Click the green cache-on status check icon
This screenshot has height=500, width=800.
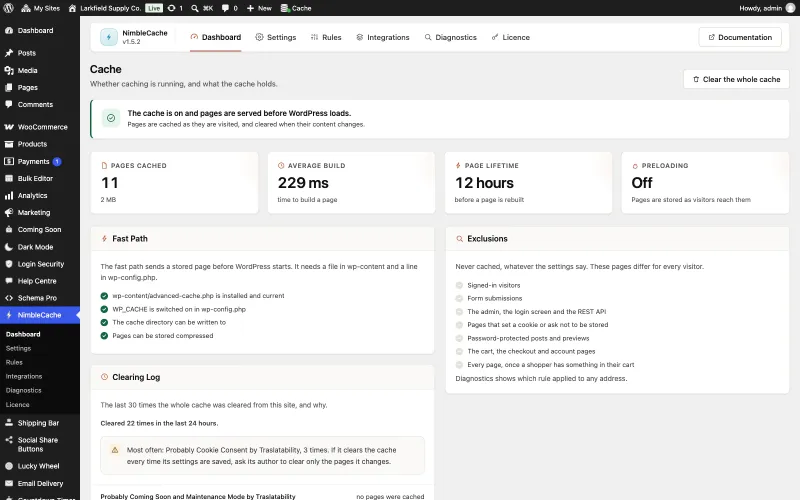tap(111, 118)
